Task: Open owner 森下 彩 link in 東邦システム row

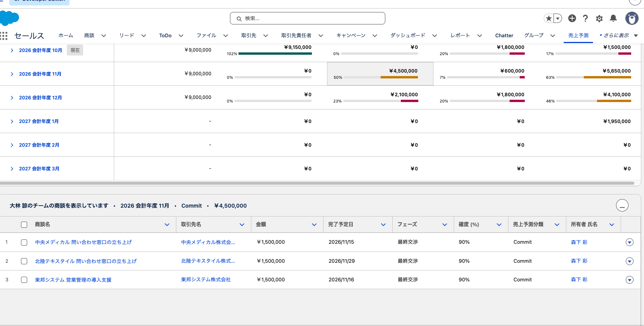Action: (x=579, y=280)
